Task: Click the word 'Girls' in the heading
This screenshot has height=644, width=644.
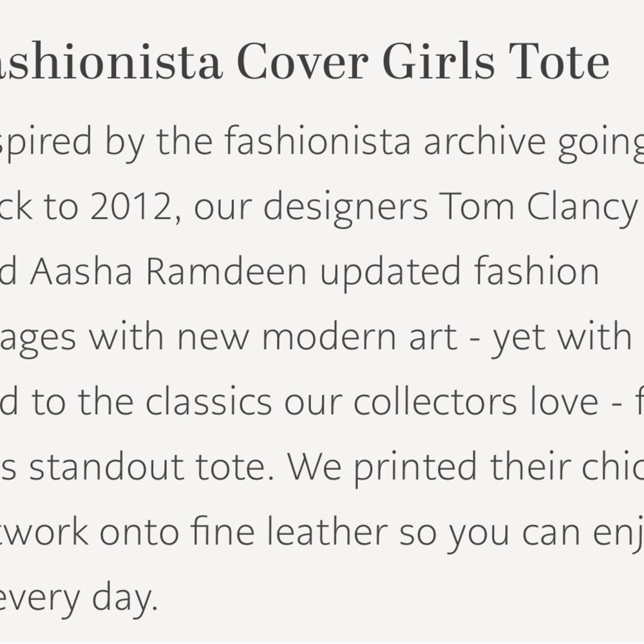Action: pyautogui.click(x=439, y=61)
